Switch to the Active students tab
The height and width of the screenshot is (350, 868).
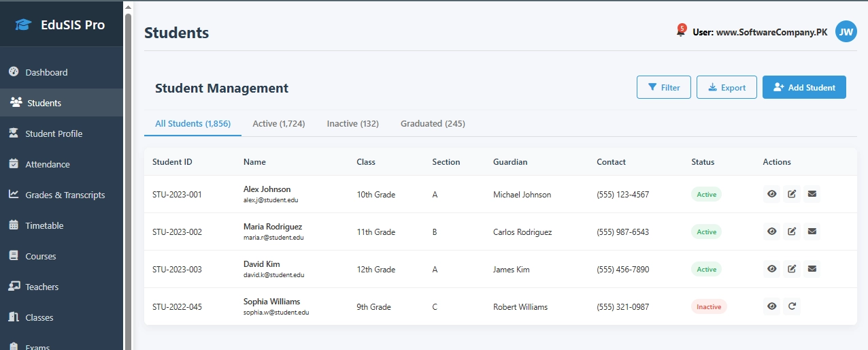(x=278, y=123)
